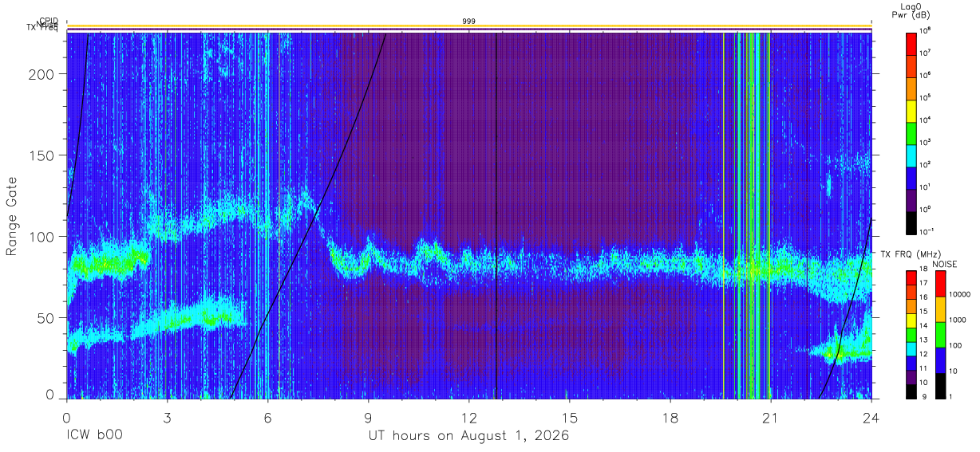Screen dimensions: 980x452
Task: Click the 'TX Freq' label at top left
Action: [x=42, y=29]
